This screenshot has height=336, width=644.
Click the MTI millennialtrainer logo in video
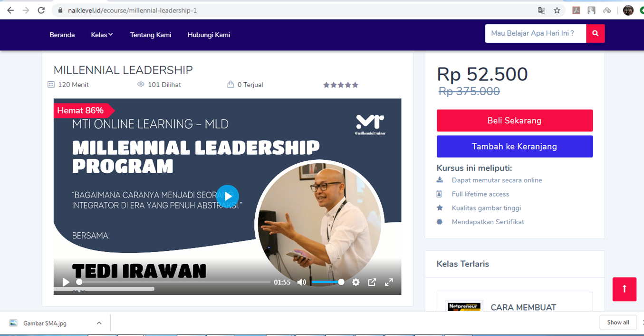pyautogui.click(x=370, y=124)
